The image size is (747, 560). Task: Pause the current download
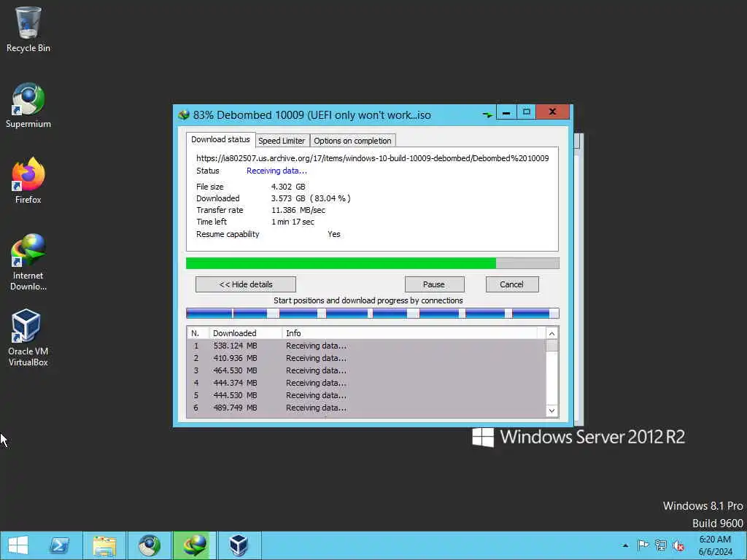click(x=434, y=284)
